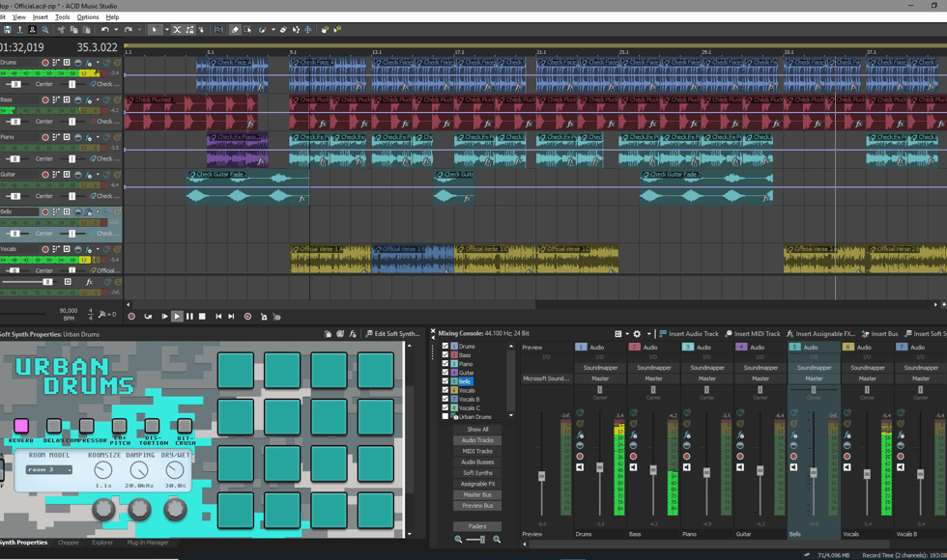Screen dimensions: 947x560
Task: Click Insert Audio Track in Mixing Console
Action: point(688,334)
